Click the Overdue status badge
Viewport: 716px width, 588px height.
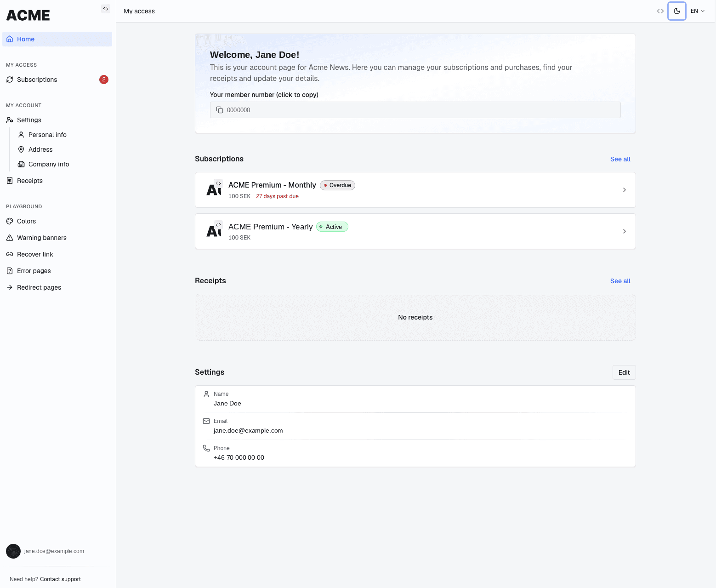(x=337, y=185)
